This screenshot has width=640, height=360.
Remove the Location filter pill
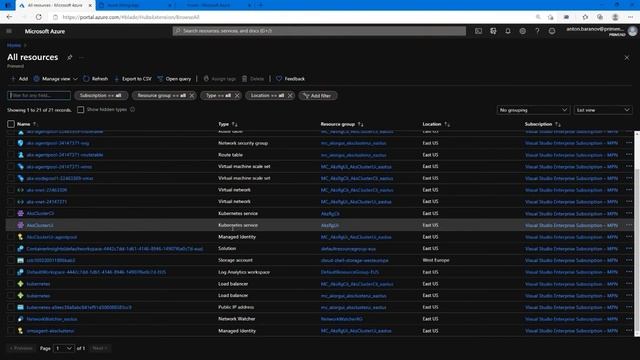[x=290, y=96]
